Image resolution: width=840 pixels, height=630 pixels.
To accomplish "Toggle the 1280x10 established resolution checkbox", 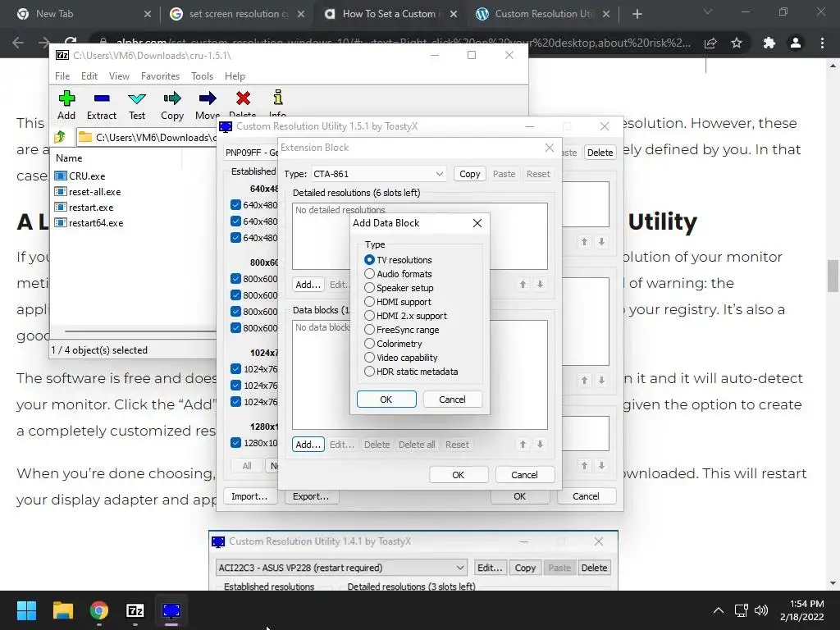I will pyautogui.click(x=235, y=442).
